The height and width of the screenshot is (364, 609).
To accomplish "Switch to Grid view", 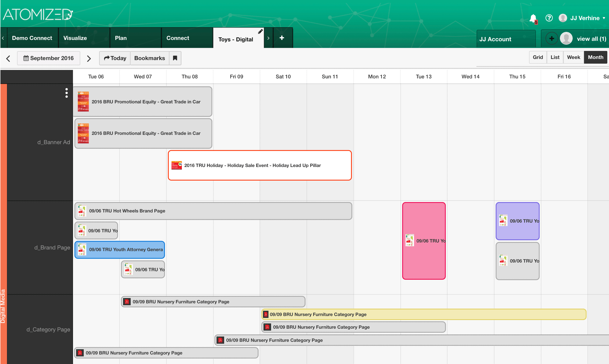I will click(538, 57).
